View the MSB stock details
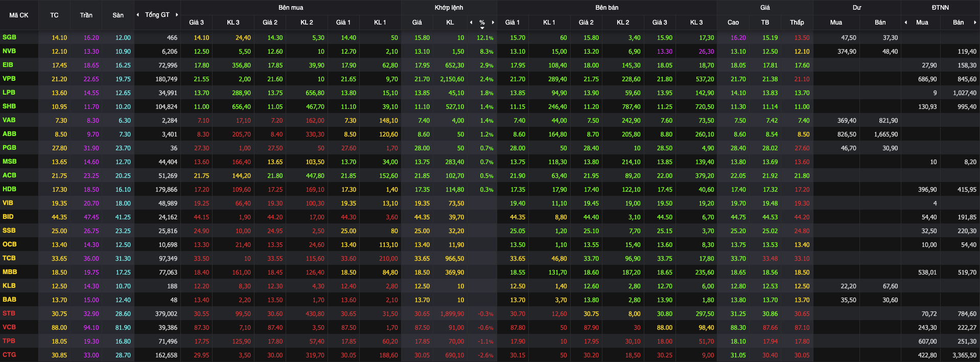Image resolution: width=980 pixels, height=362 pixels. pyautogui.click(x=9, y=162)
